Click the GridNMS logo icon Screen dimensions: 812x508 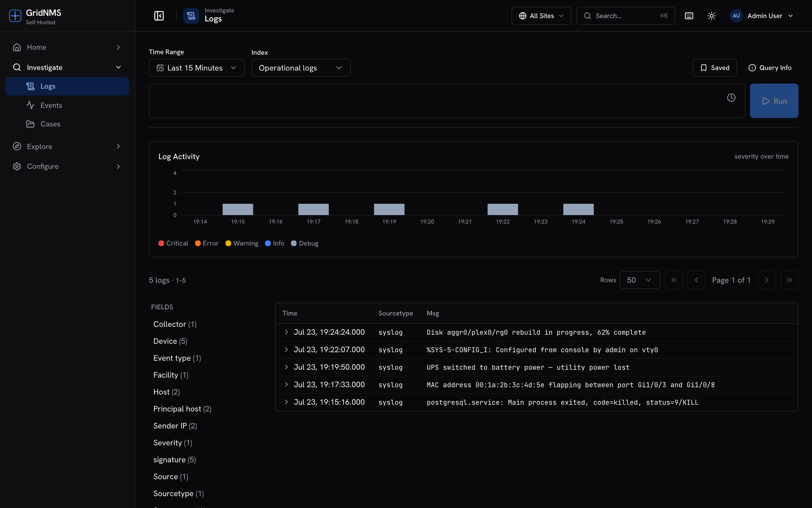15,16
